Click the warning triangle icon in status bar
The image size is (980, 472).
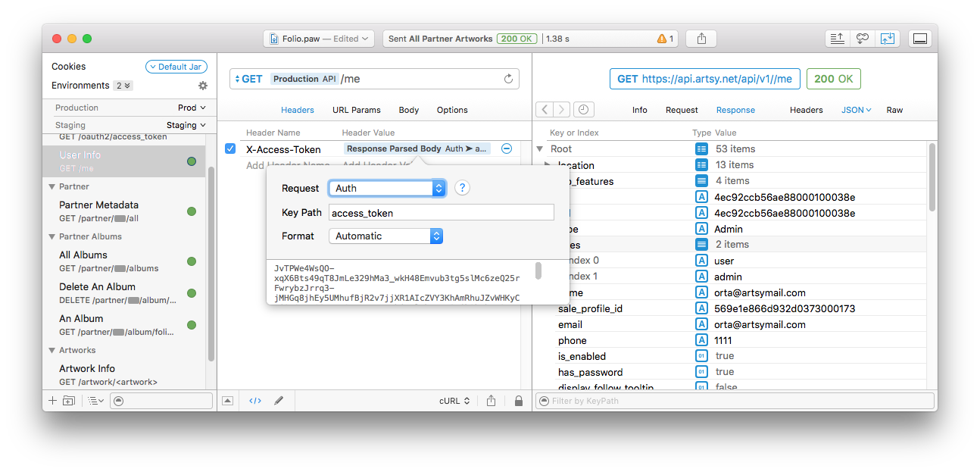pyautogui.click(x=662, y=39)
